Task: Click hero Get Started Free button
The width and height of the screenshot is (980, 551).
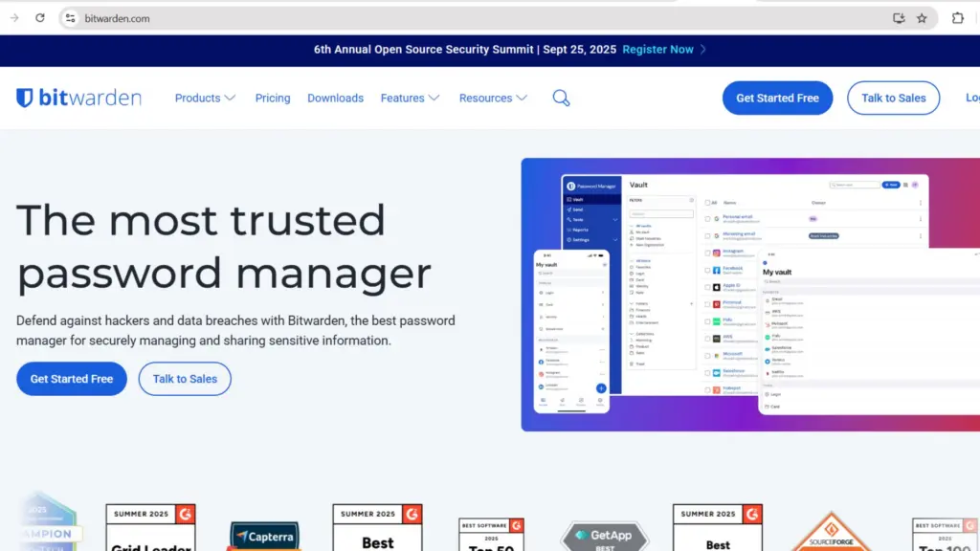Action: pos(72,379)
